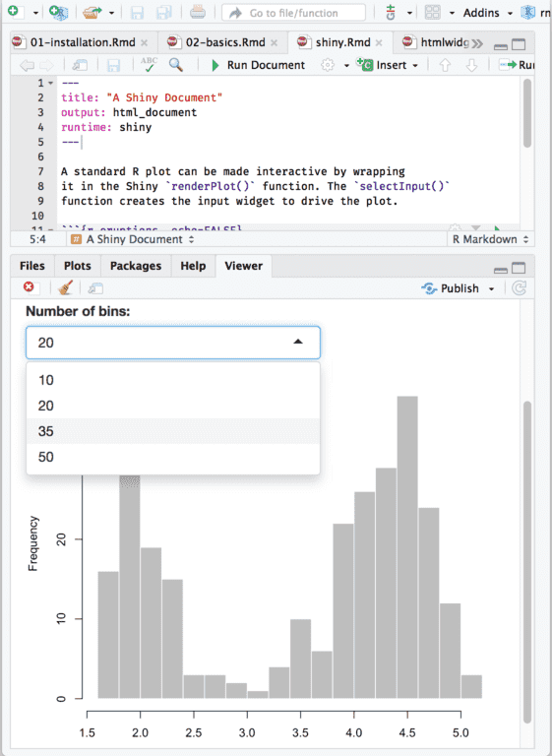Close the 02-basics.Rmd tab
Image resolution: width=552 pixels, height=756 pixels.
pyautogui.click(x=274, y=43)
